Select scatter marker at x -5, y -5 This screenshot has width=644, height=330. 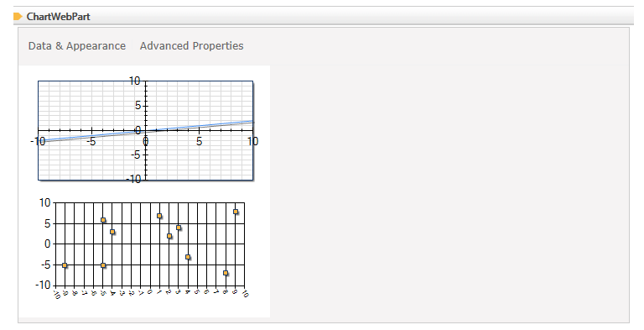(103, 265)
